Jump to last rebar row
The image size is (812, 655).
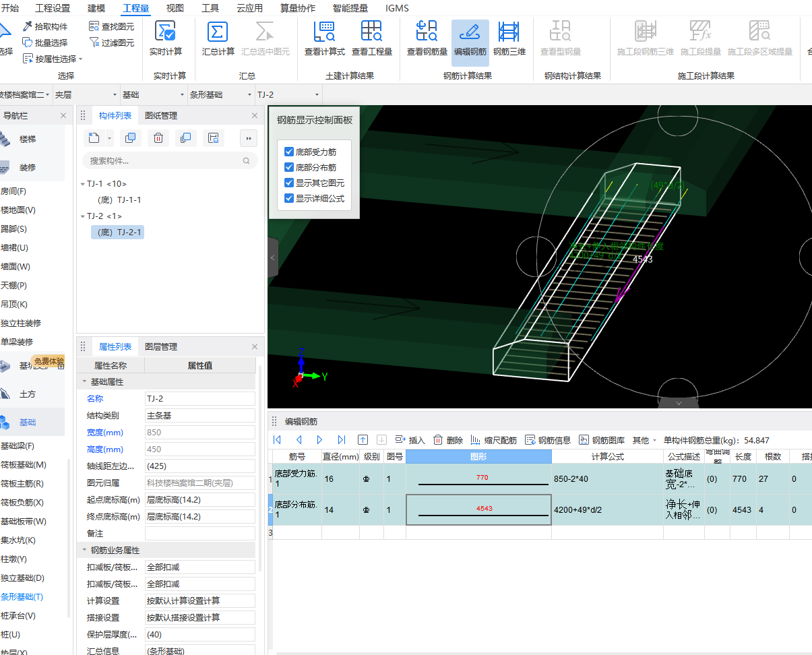point(341,440)
